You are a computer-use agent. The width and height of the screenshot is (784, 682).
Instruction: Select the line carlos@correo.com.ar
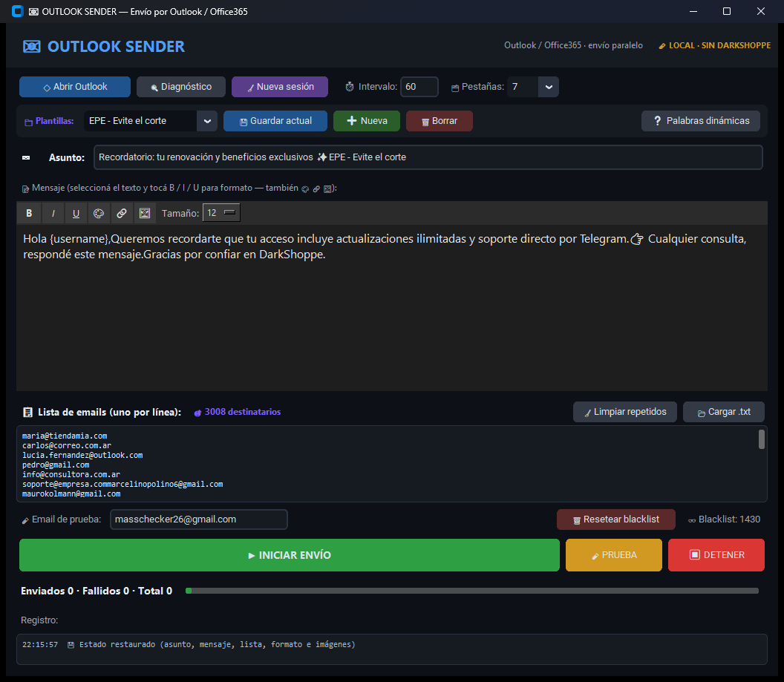pyautogui.click(x=67, y=446)
